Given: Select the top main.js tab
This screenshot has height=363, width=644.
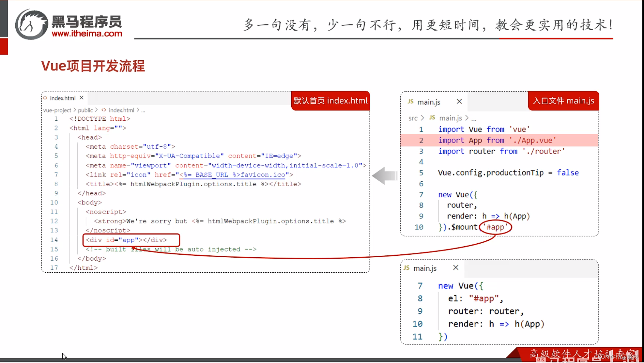Looking at the screenshot, I should pos(429,101).
